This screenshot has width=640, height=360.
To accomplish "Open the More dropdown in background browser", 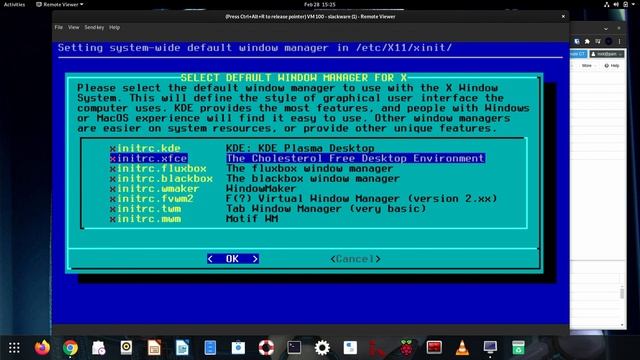I will click(x=588, y=65).
